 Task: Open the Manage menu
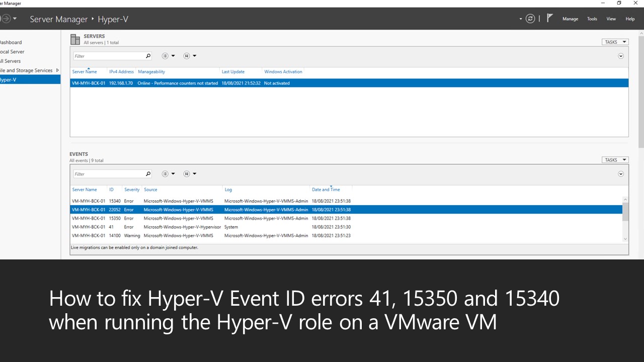pyautogui.click(x=570, y=19)
